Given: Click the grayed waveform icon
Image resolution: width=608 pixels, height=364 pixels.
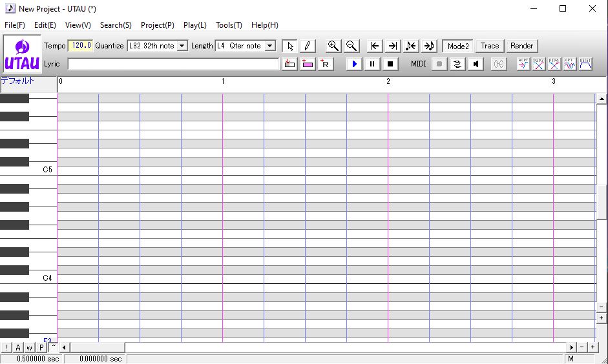Looking at the screenshot, I should point(499,64).
